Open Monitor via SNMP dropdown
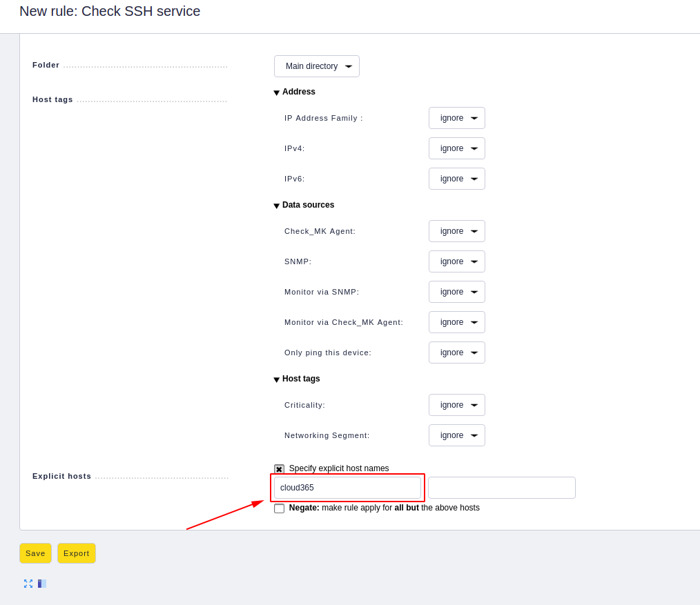 (457, 292)
